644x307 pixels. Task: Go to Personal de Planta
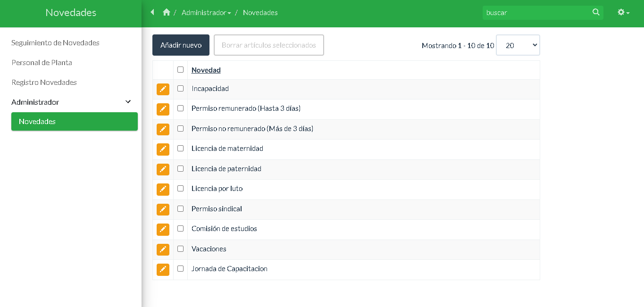click(42, 63)
